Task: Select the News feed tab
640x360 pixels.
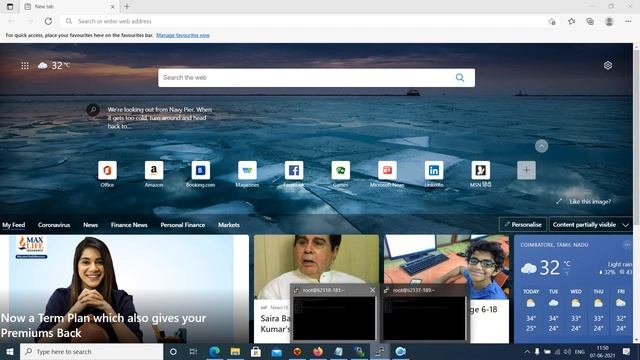Action: point(91,225)
